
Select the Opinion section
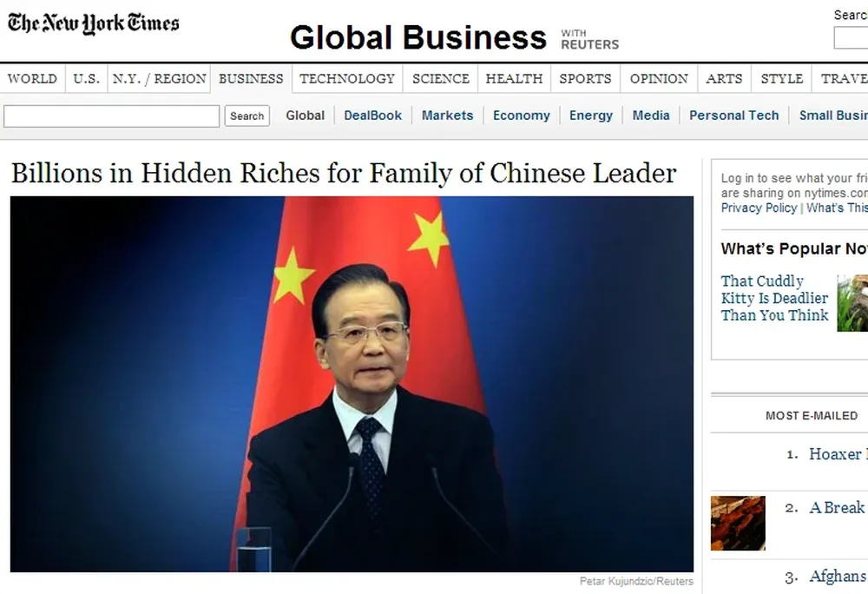click(659, 79)
